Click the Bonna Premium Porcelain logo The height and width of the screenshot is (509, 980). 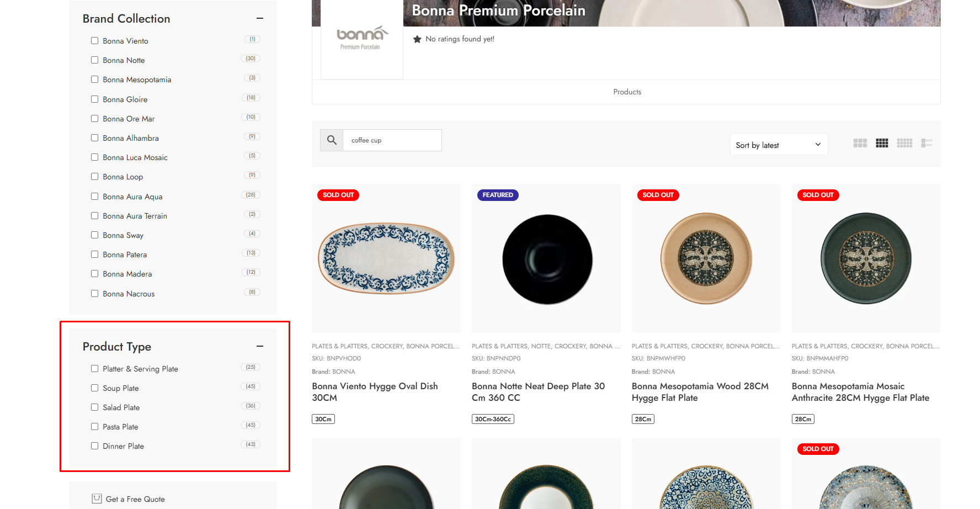click(x=362, y=38)
